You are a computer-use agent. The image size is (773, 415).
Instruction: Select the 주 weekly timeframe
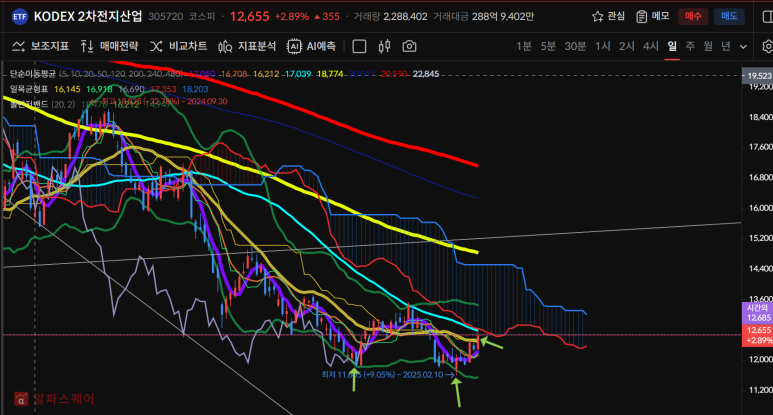point(690,46)
